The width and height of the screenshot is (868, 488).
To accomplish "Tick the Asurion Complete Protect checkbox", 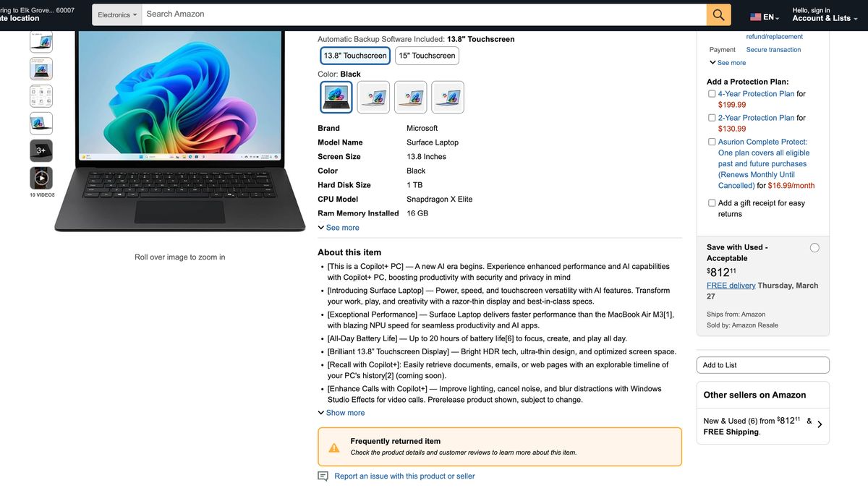I will (712, 142).
